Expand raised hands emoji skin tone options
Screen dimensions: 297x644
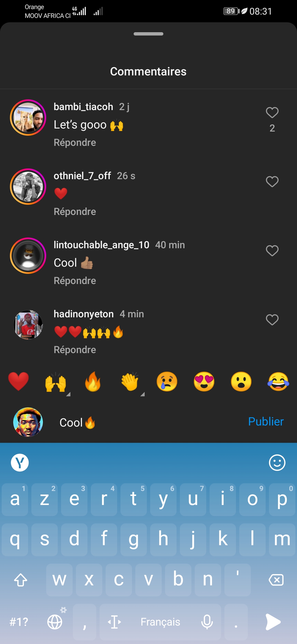pyautogui.click(x=68, y=394)
